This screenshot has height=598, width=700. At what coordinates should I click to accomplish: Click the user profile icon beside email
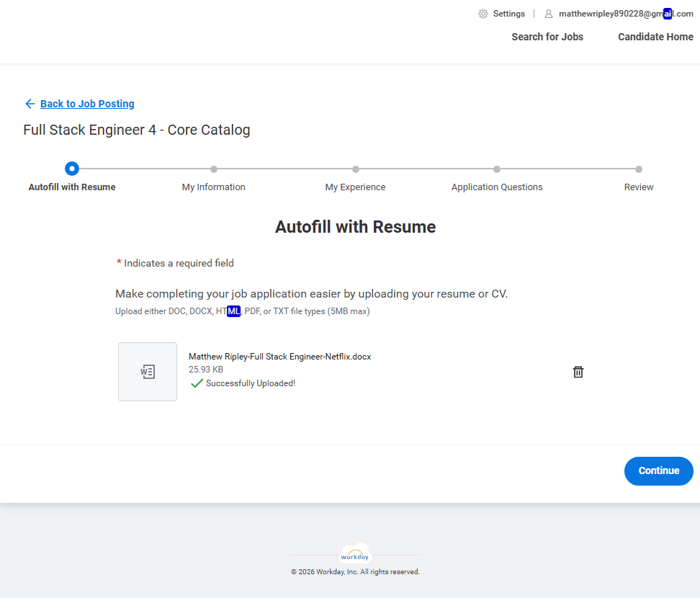point(549,14)
